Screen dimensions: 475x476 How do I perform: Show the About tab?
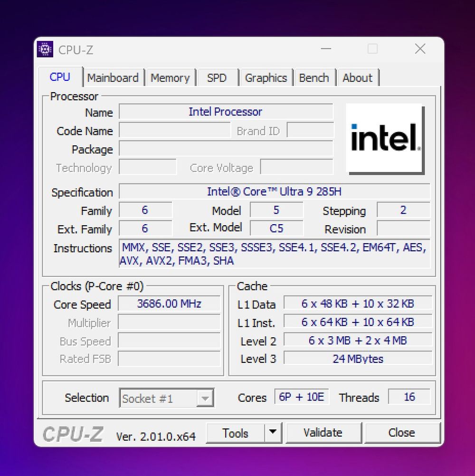[x=357, y=78]
